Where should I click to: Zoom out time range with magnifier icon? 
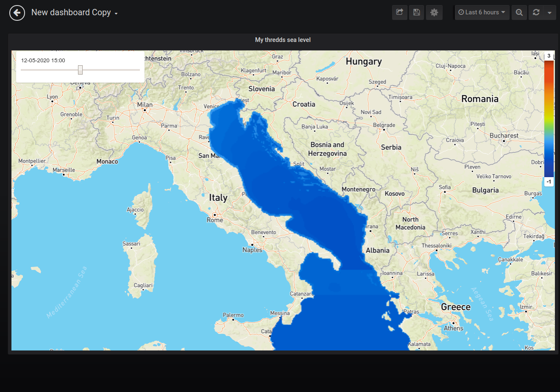519,12
